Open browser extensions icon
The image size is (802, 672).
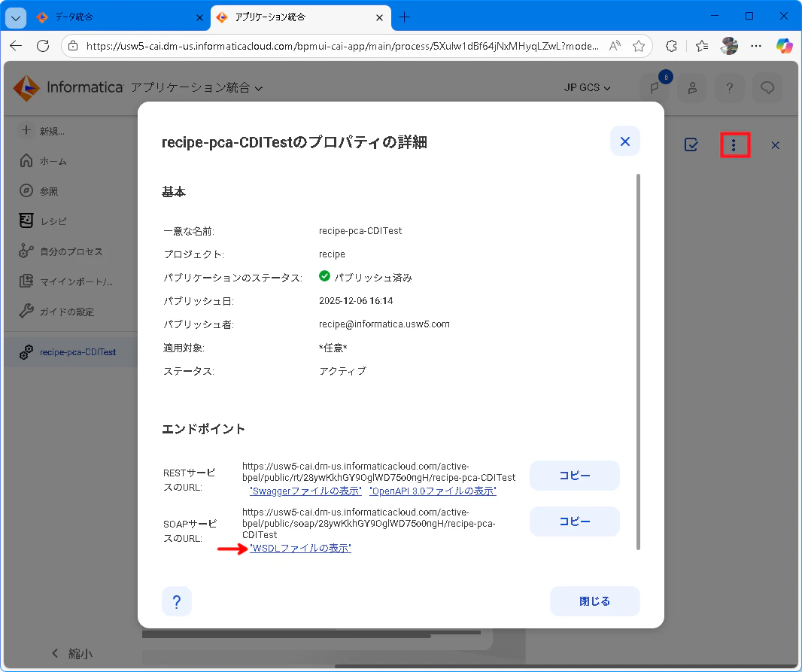672,46
